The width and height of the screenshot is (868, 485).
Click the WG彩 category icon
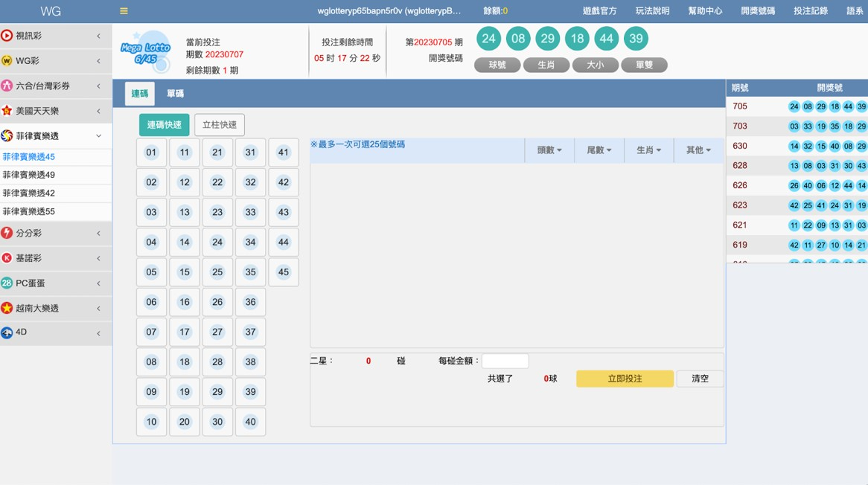(7, 61)
